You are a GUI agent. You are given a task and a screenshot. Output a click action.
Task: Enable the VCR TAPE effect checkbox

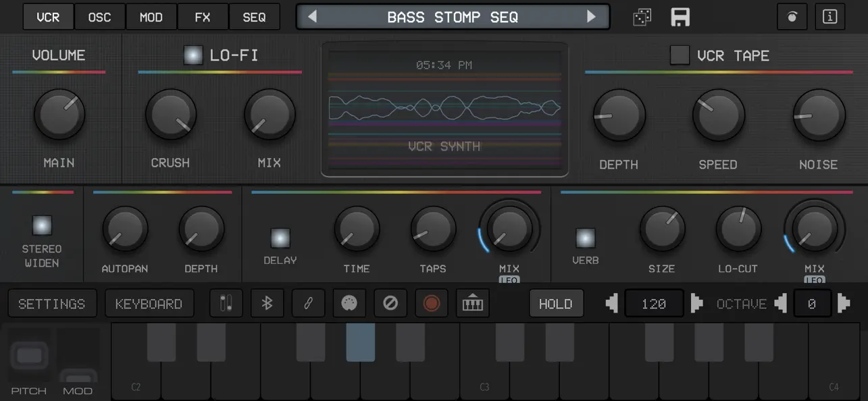[x=680, y=55]
